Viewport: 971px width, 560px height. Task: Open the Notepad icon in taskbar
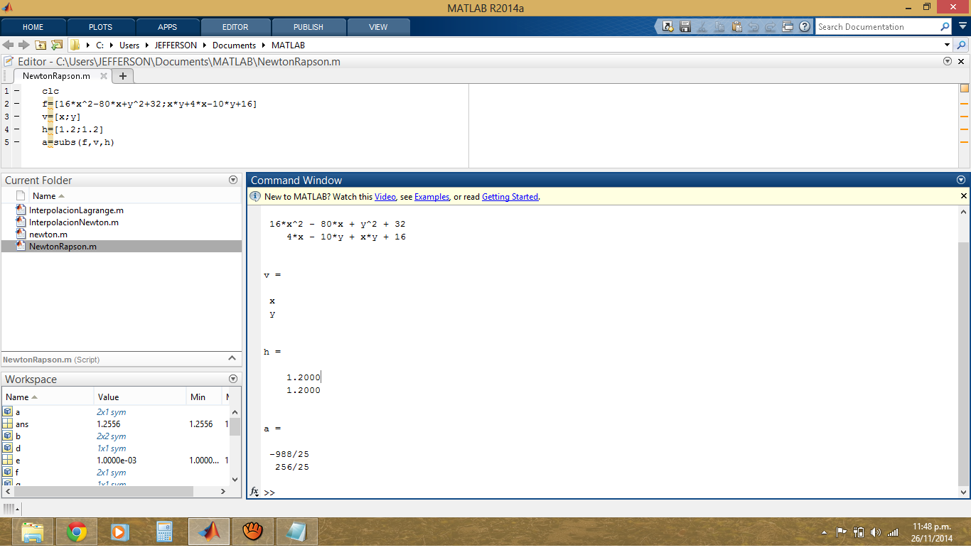(296, 532)
